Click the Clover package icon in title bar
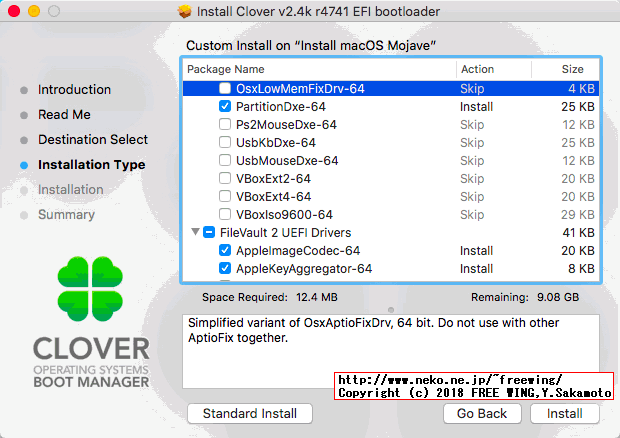Screen dimensions: 620x438 pyautogui.click(x=184, y=11)
